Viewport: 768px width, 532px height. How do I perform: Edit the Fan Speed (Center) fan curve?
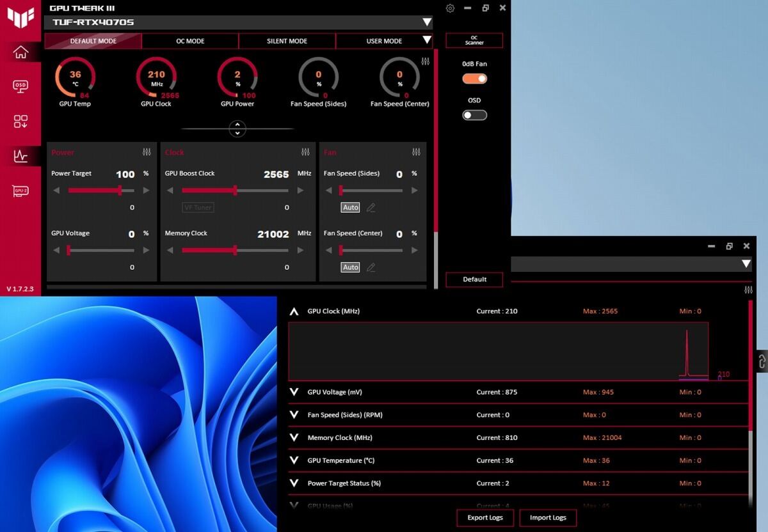371,267
